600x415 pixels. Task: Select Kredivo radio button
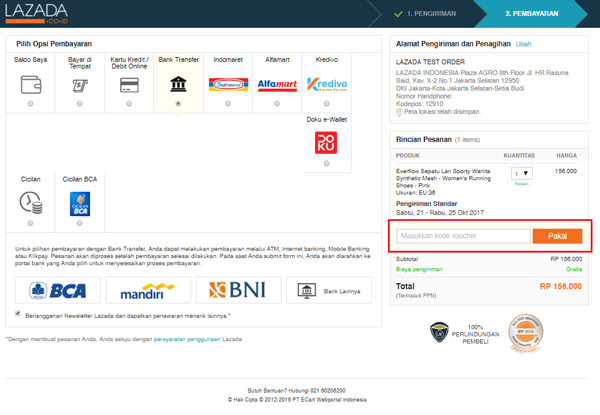click(326, 104)
